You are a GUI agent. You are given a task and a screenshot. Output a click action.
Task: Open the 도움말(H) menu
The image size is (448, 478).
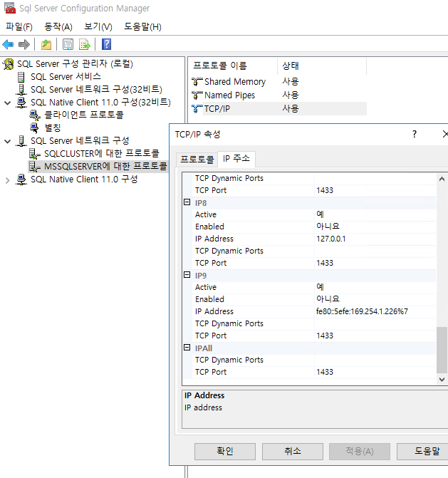pyautogui.click(x=142, y=27)
